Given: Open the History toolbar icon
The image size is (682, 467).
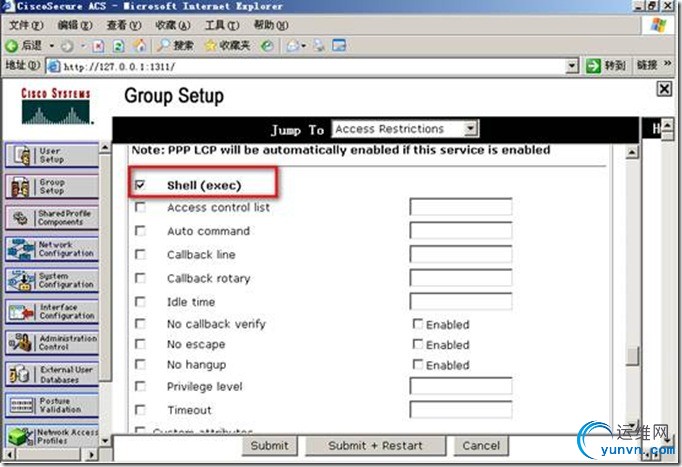Looking at the screenshot, I should click(267, 46).
